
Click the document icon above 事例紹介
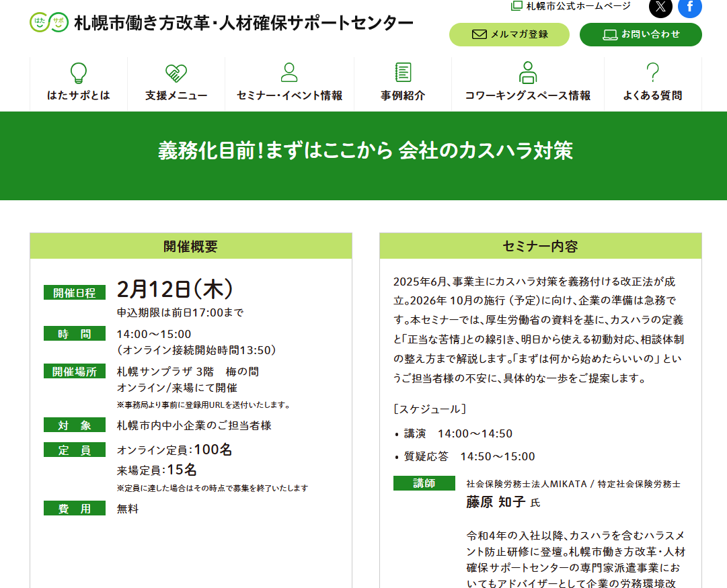pyautogui.click(x=403, y=73)
